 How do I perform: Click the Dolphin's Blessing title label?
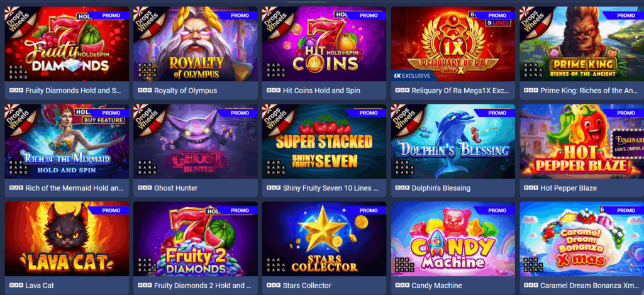pos(441,188)
